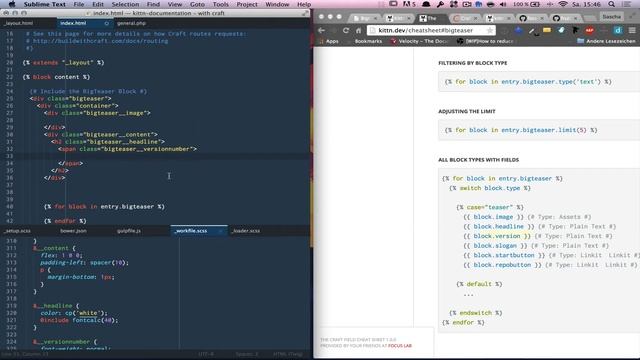Click the black flag extension icon
This screenshot has height=360, width=640.
(x=576, y=30)
